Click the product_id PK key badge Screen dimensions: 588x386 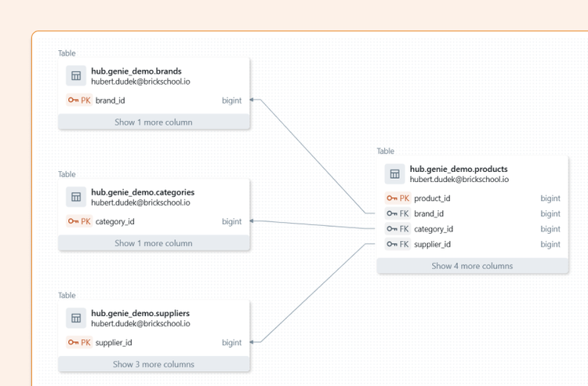tap(397, 198)
